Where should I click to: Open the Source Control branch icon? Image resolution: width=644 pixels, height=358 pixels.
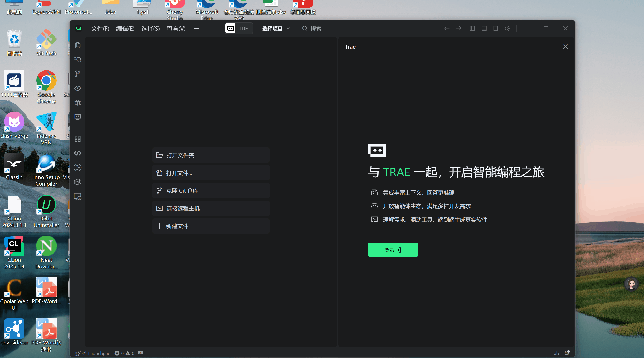[78, 74]
